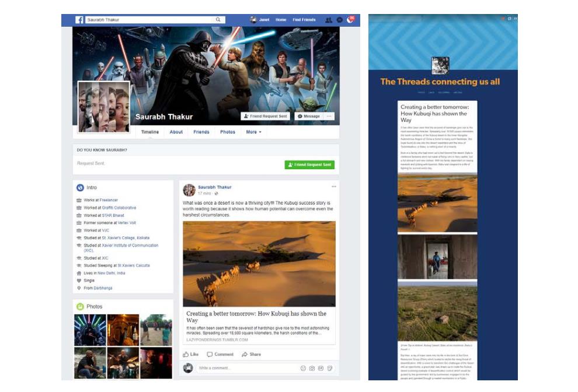
Task: Open the profile picture collage
Action: (x=104, y=107)
